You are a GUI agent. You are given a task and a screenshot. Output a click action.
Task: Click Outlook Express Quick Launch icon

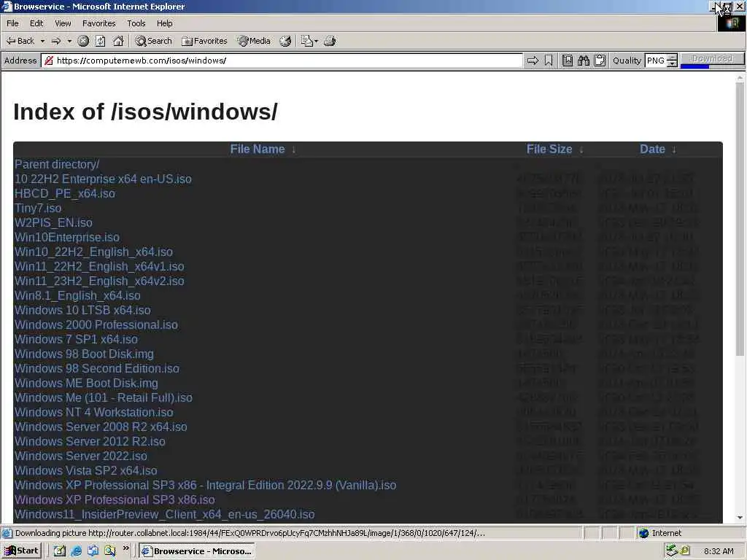[x=93, y=551]
